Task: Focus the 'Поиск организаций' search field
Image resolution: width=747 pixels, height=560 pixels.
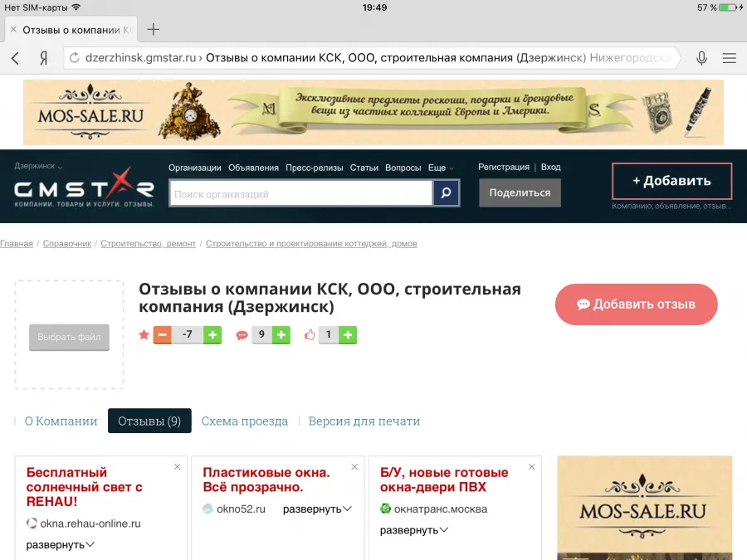Action: coord(301,193)
